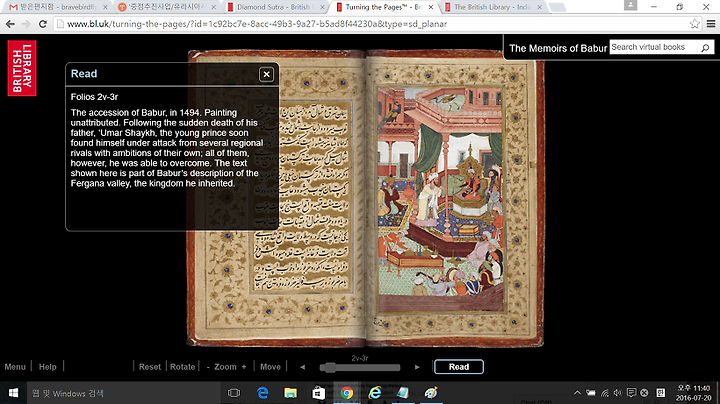Viewport: 720px width, 404px height.
Task: Go forward in the browser
Action: 26,24
